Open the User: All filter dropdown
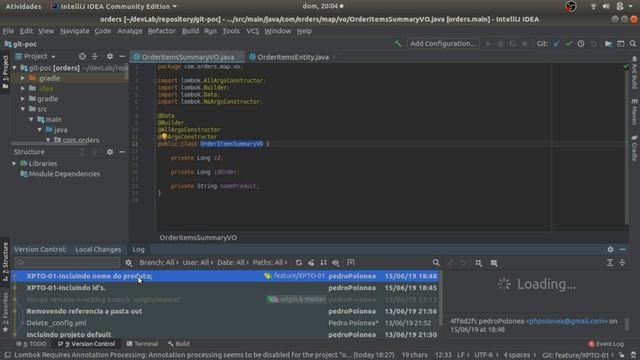Screen dimensions: 640x360 (198, 262)
